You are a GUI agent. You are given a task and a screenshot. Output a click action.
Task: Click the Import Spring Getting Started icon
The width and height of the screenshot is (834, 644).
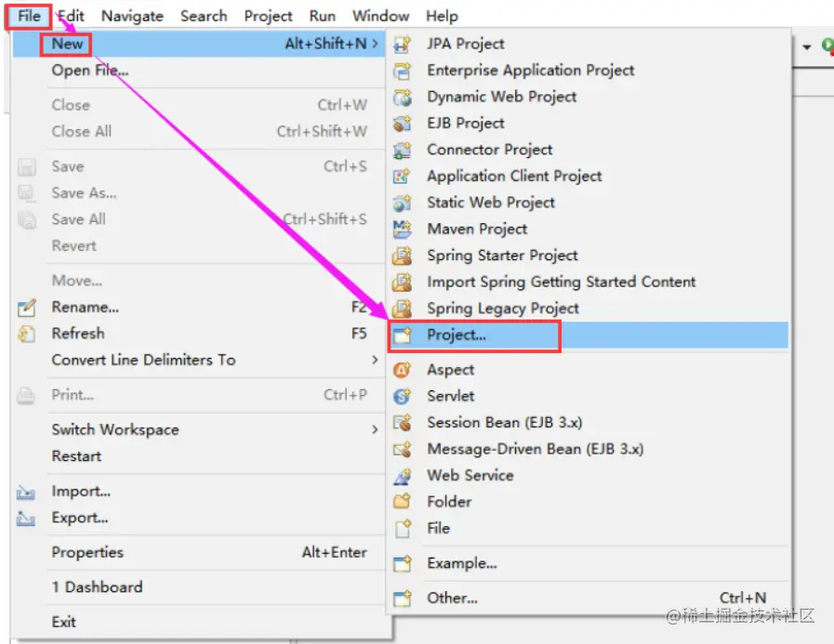(x=402, y=282)
